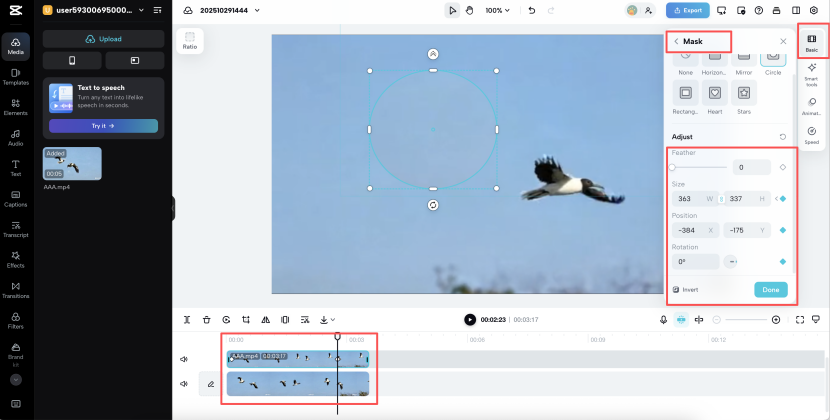Toggle the Invert mask checkbox

pyautogui.click(x=676, y=290)
